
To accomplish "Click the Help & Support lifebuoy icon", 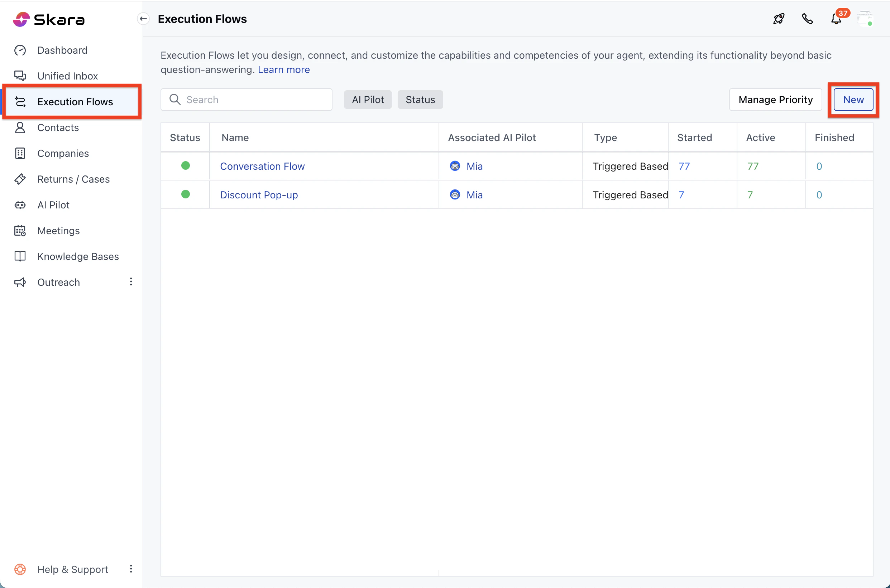I will click(x=20, y=569).
